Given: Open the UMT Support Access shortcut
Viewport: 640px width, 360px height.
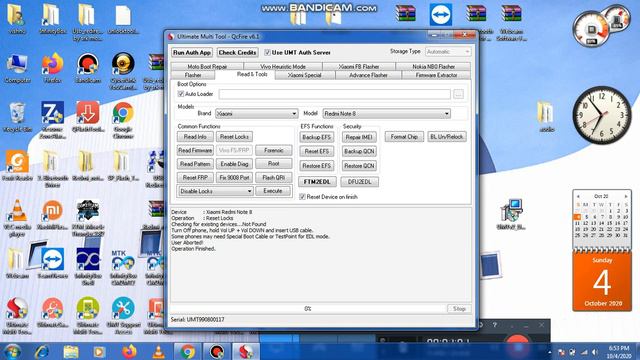Looking at the screenshot, I should pyautogui.click(x=123, y=316).
